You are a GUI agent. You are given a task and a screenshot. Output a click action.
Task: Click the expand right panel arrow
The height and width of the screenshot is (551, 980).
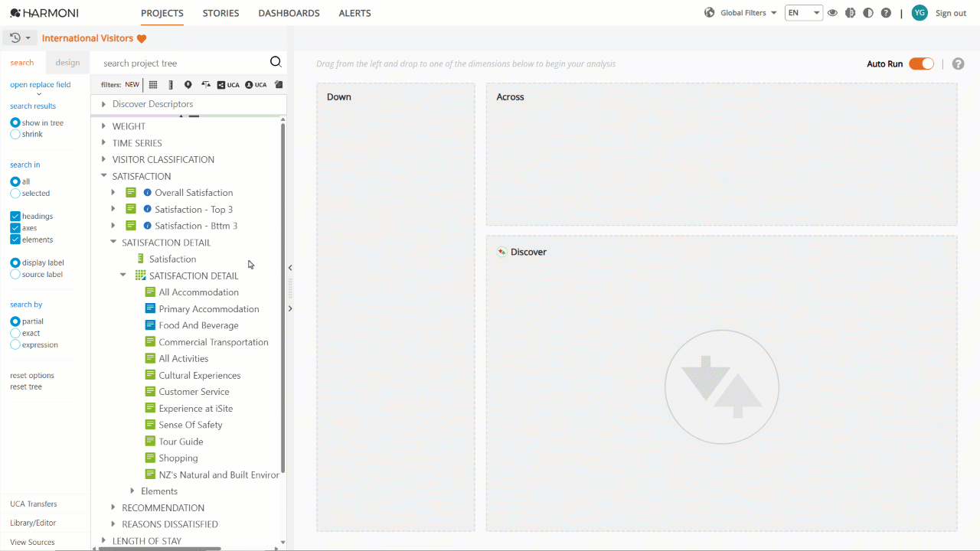pyautogui.click(x=290, y=308)
